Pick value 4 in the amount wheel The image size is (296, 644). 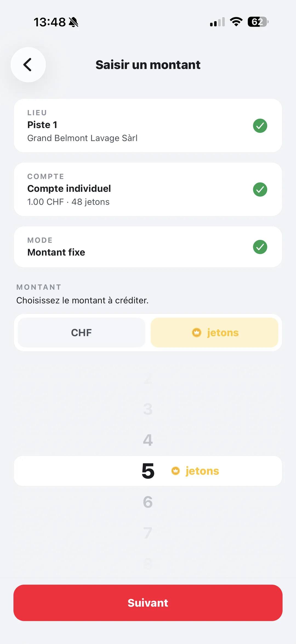click(x=148, y=440)
